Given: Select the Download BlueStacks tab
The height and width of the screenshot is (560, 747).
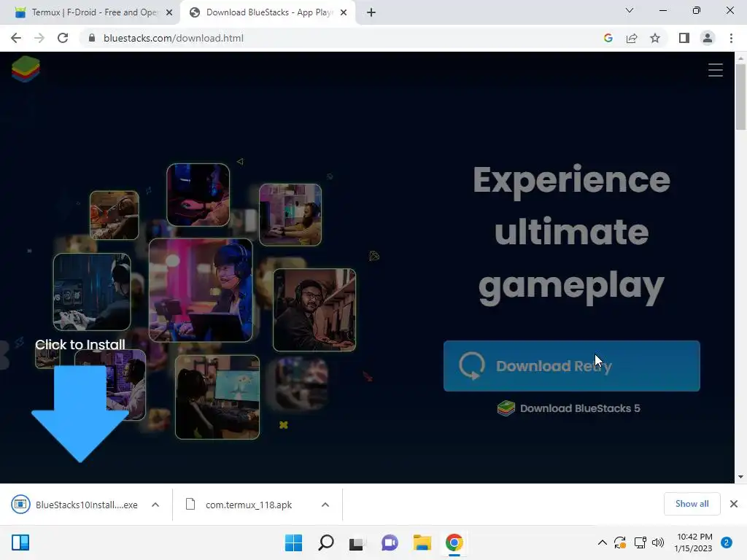Looking at the screenshot, I should point(268,12).
